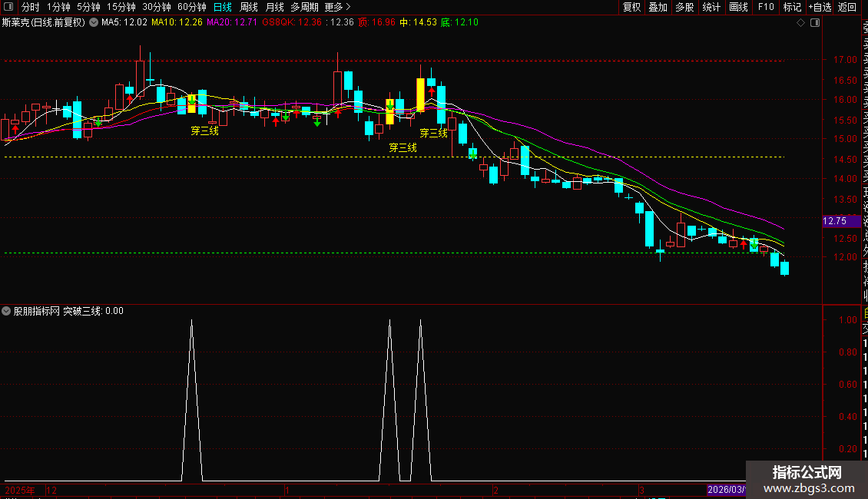Click the 0.20 sub-chart axis label
Image resolution: width=868 pixels, height=499 pixels.
(848, 448)
